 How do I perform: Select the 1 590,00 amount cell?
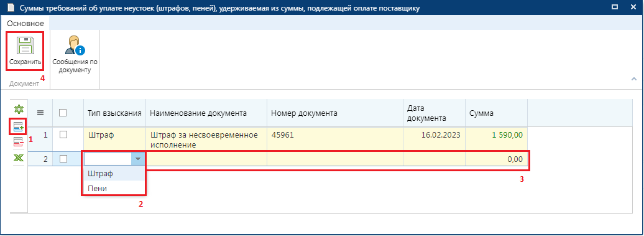496,139
